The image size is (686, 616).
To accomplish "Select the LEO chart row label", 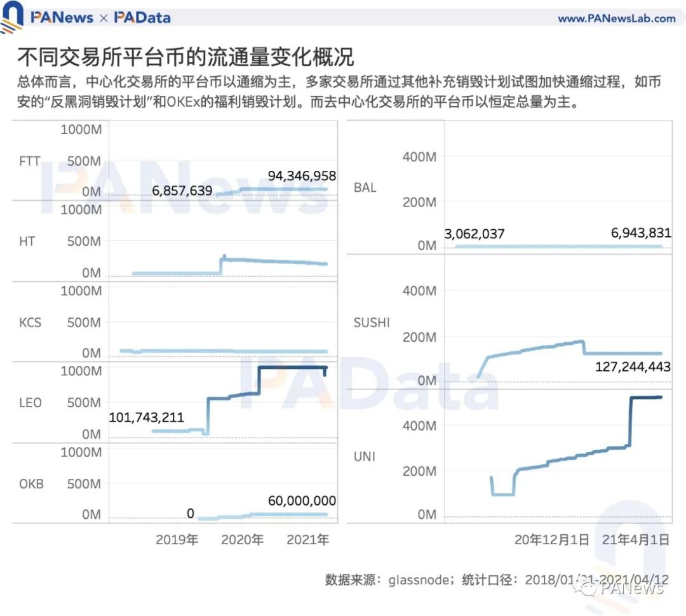I will [29, 403].
